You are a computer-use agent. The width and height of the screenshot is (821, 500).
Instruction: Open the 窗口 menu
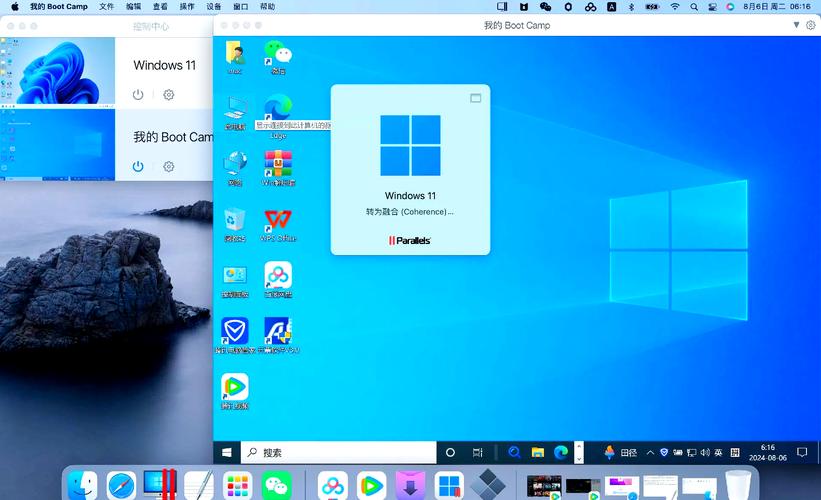coord(240,7)
